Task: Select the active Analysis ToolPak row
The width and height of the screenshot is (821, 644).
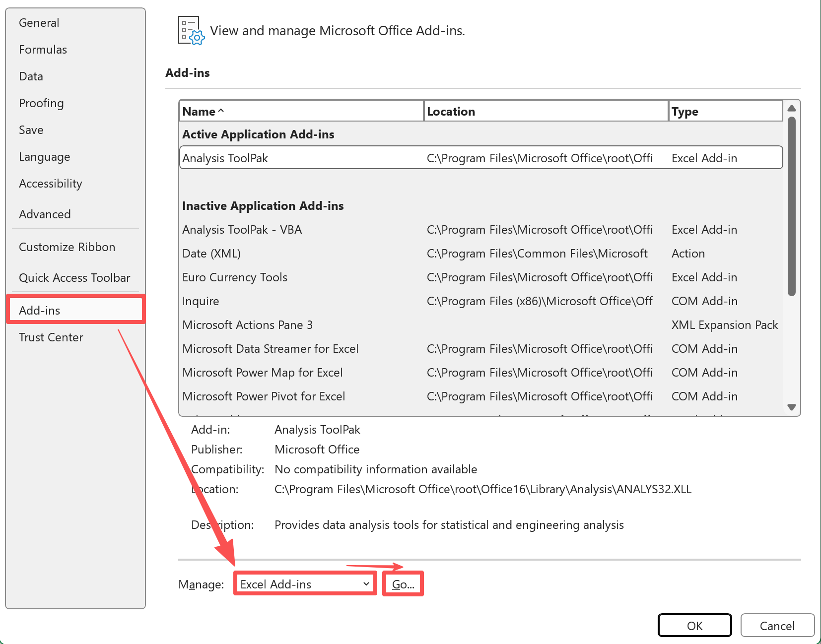Action: tap(480, 158)
